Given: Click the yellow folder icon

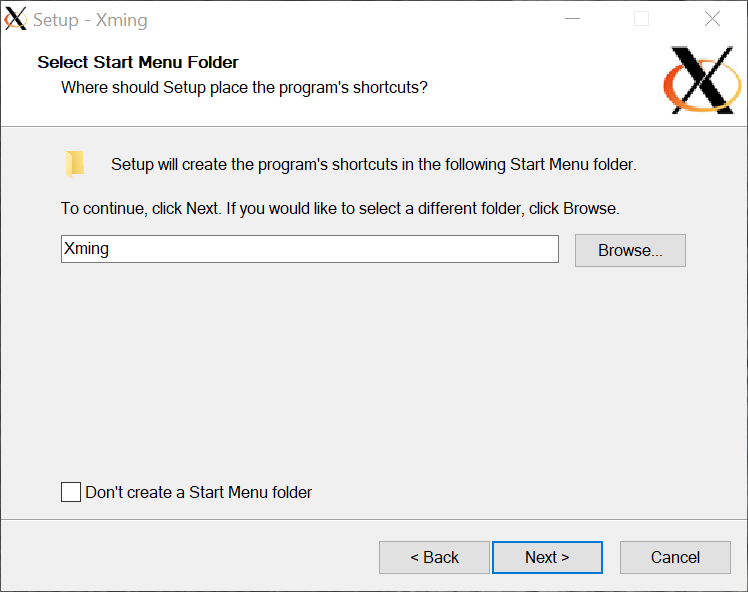Looking at the screenshot, I should pos(75,164).
